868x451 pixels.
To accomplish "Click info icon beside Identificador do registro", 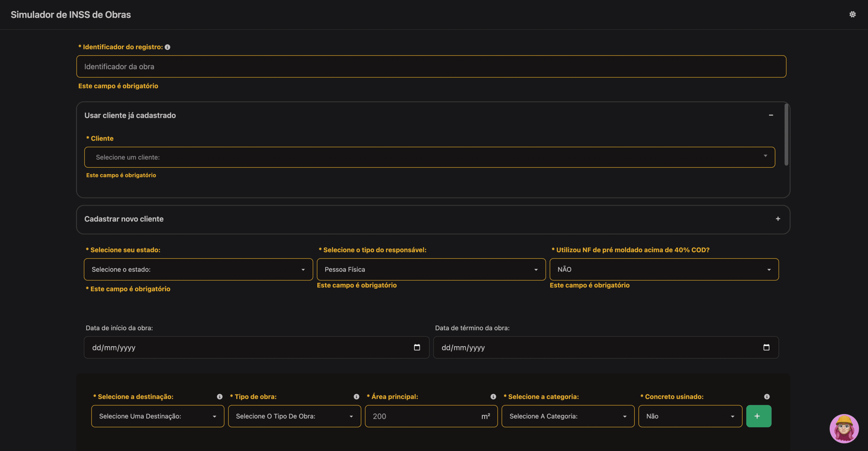I will pyautogui.click(x=167, y=47).
